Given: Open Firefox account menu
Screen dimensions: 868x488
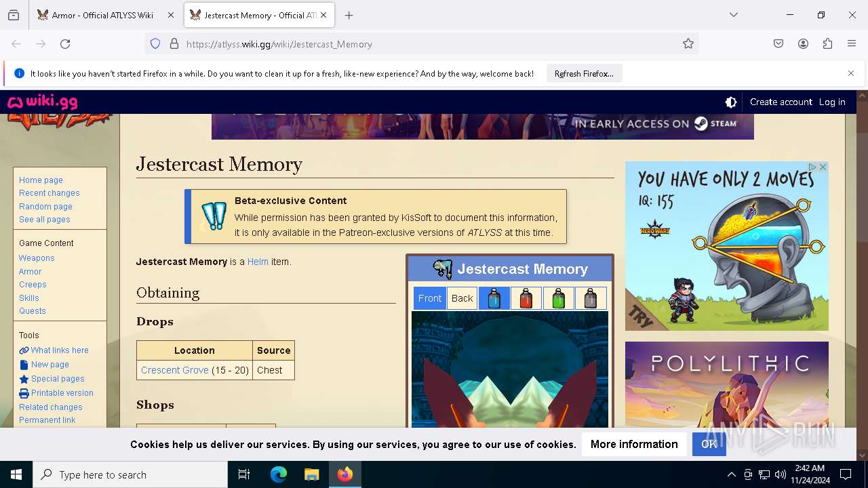Looking at the screenshot, I should point(803,44).
